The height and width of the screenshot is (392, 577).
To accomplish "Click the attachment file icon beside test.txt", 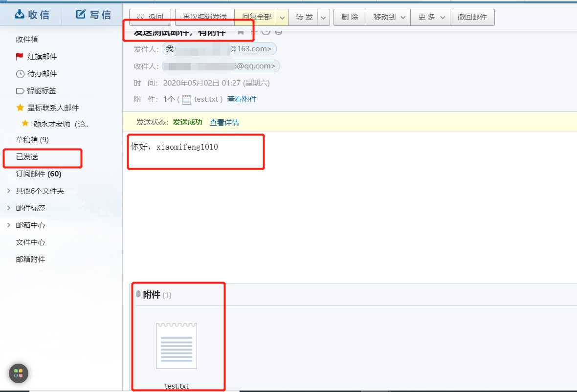I will [186, 99].
